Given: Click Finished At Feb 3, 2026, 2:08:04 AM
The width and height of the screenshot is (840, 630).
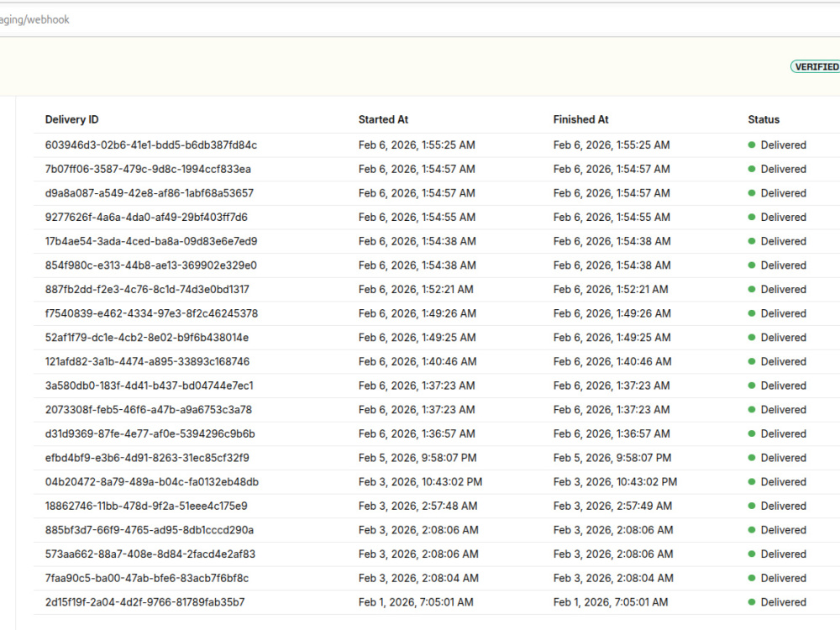Looking at the screenshot, I should tap(613, 579).
